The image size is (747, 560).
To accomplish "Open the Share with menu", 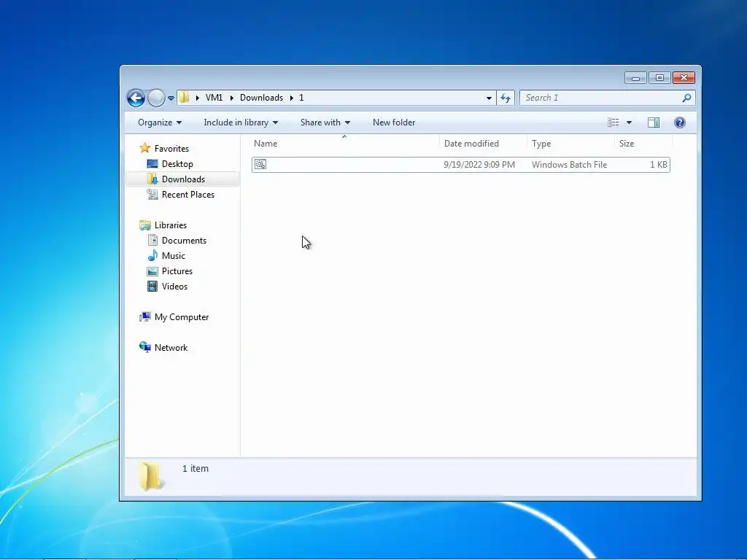I will (x=325, y=122).
